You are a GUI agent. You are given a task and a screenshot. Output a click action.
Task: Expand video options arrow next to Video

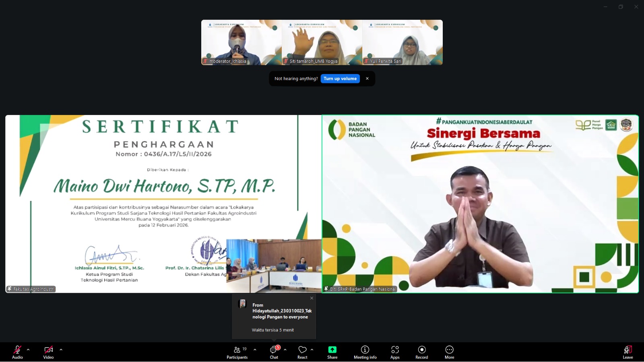[61, 350]
